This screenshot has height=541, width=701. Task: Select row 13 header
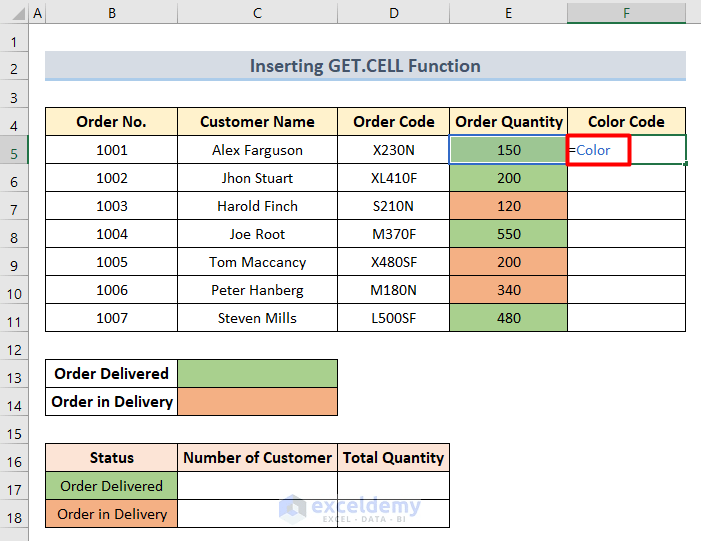click(x=14, y=374)
